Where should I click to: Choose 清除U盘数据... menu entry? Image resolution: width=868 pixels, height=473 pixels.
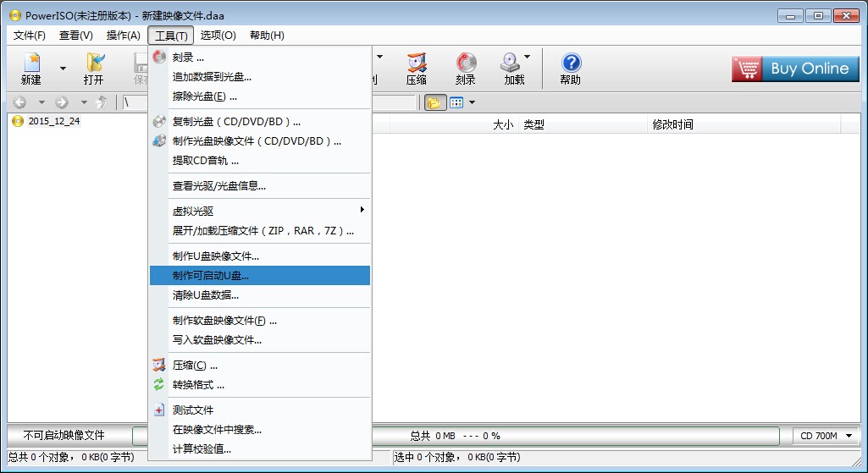tap(260, 294)
